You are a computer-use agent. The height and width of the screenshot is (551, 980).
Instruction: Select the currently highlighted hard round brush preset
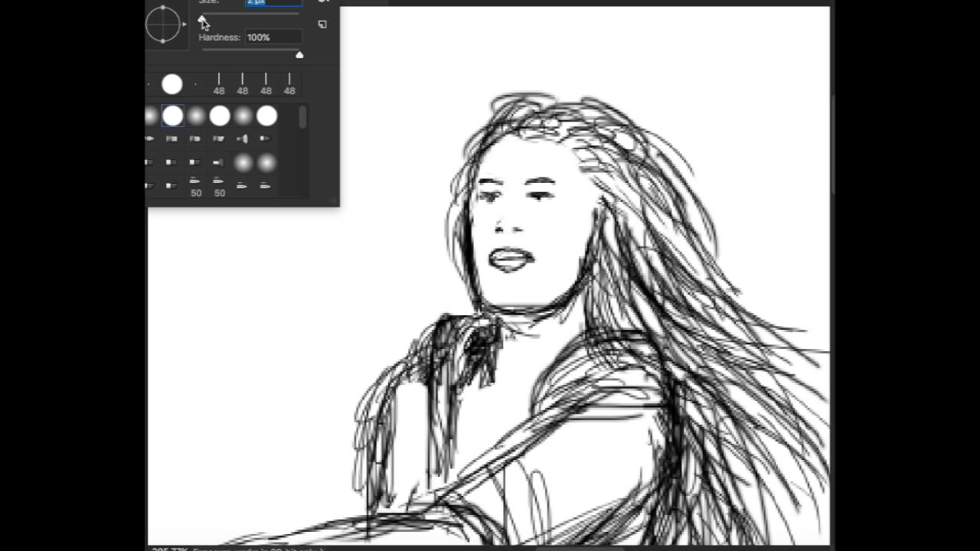coord(173,116)
